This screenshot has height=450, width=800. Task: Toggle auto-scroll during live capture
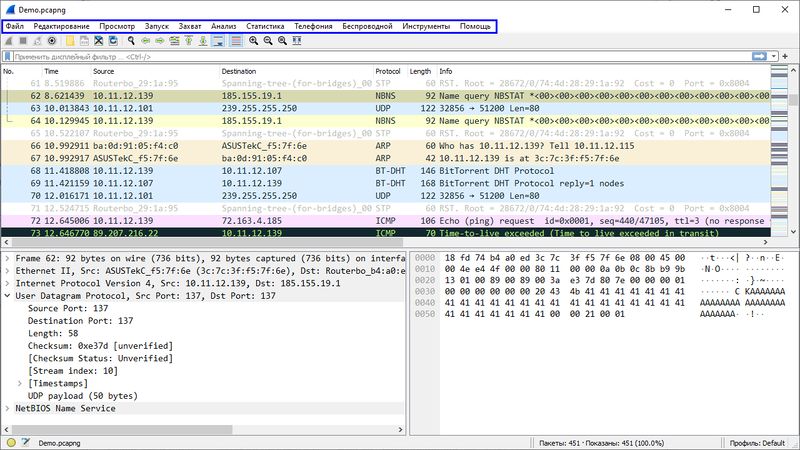coord(218,41)
